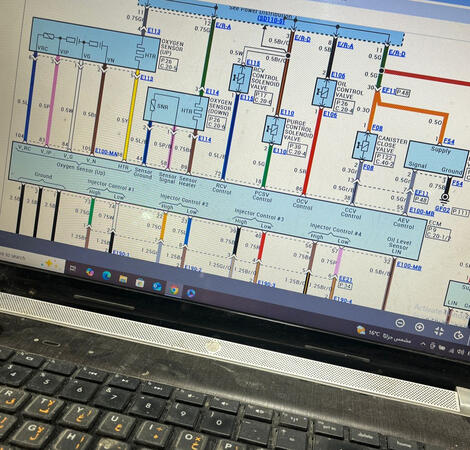Open the F08 canister close valve link
This screenshot has width=470, height=450.
(377, 127)
